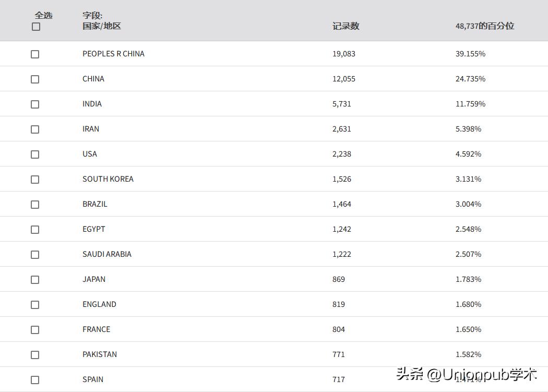This screenshot has height=392, width=548.
Task: Tick the EGYPT checkbox
Action: [x=35, y=230]
